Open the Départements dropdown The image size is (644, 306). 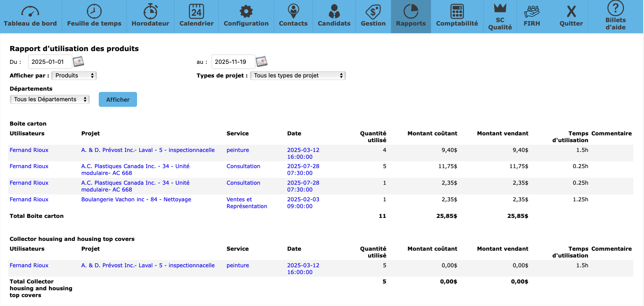pyautogui.click(x=50, y=99)
